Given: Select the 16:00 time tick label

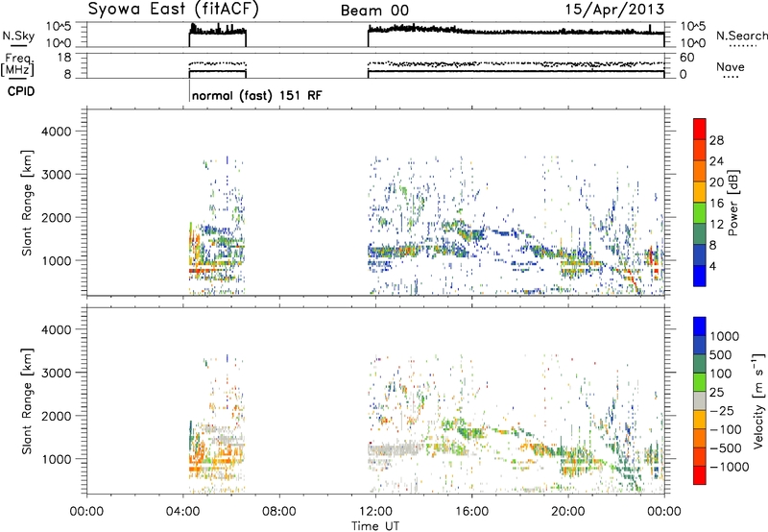Looking at the screenshot, I should (x=471, y=512).
